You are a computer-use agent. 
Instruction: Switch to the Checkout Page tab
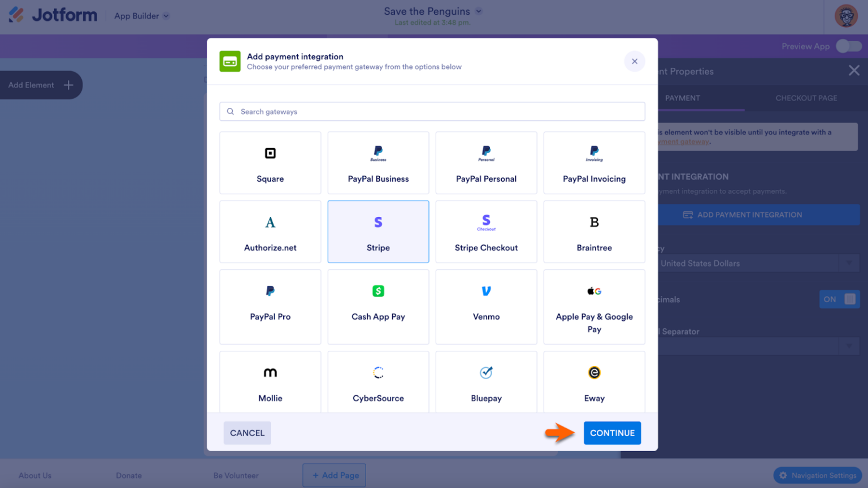click(x=806, y=98)
